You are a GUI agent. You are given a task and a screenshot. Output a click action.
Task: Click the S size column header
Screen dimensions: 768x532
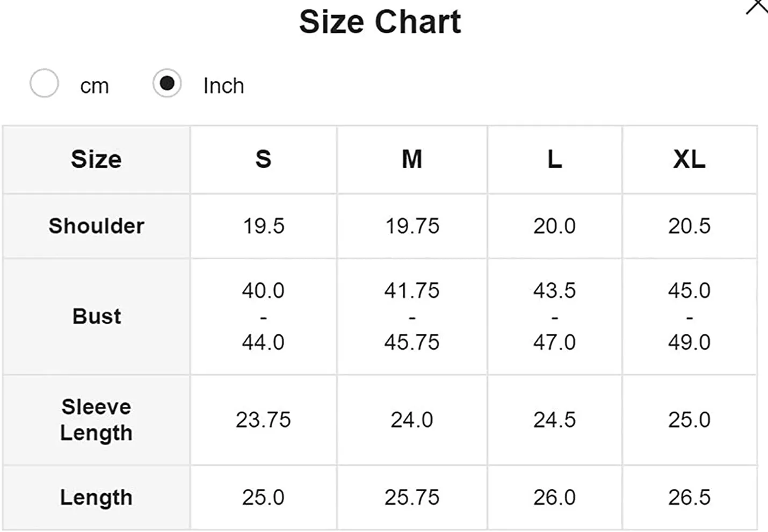point(263,159)
